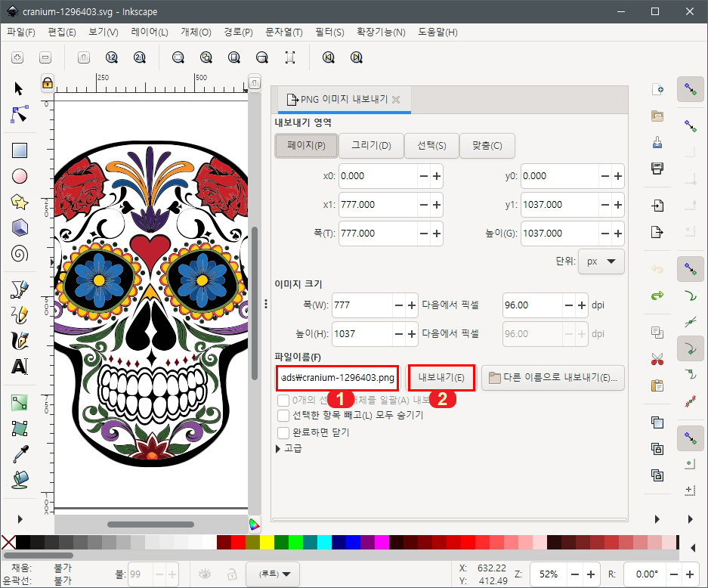Select the arrow Selector tool
708x588 pixels.
pos(19,88)
